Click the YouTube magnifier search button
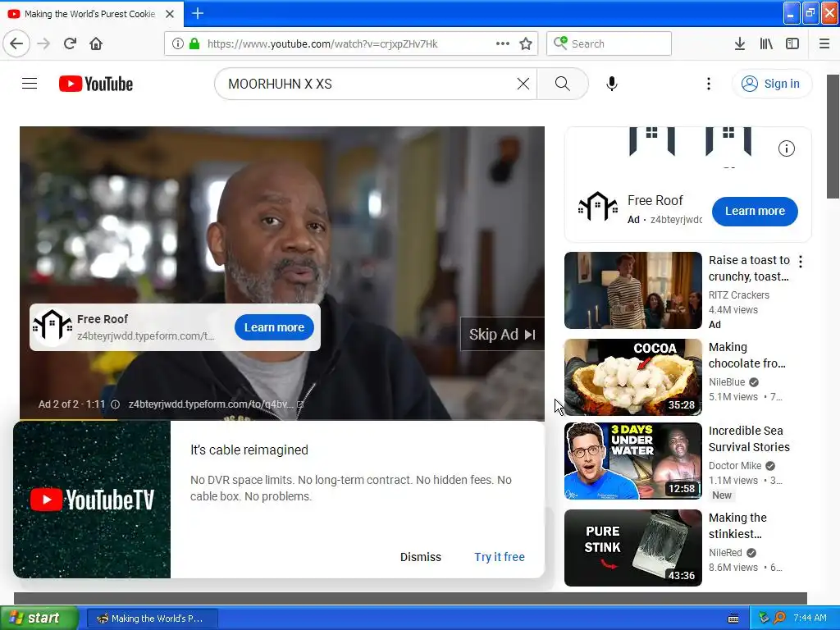This screenshot has width=840, height=630. [x=563, y=84]
